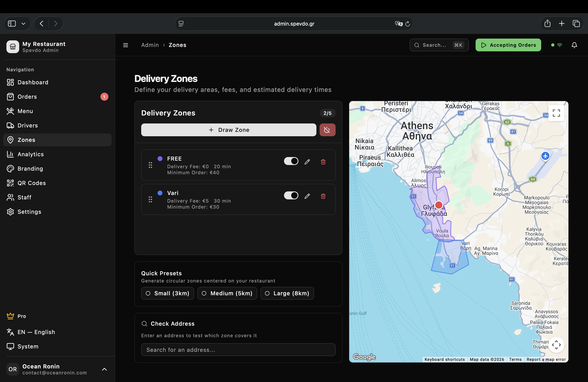
Task: Open the Orders page with pending badge
Action: pyautogui.click(x=27, y=96)
